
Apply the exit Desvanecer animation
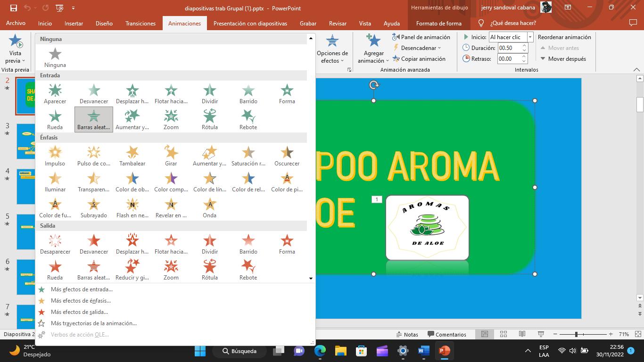point(94,244)
